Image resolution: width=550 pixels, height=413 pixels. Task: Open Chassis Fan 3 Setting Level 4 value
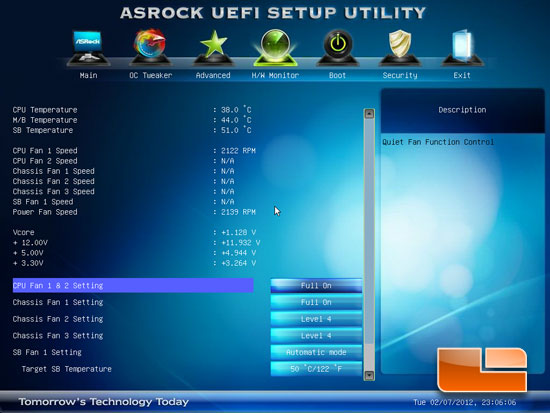point(316,336)
